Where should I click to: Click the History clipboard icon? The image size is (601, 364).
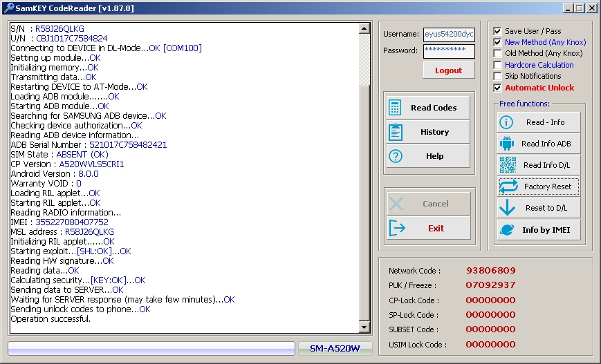click(x=395, y=132)
